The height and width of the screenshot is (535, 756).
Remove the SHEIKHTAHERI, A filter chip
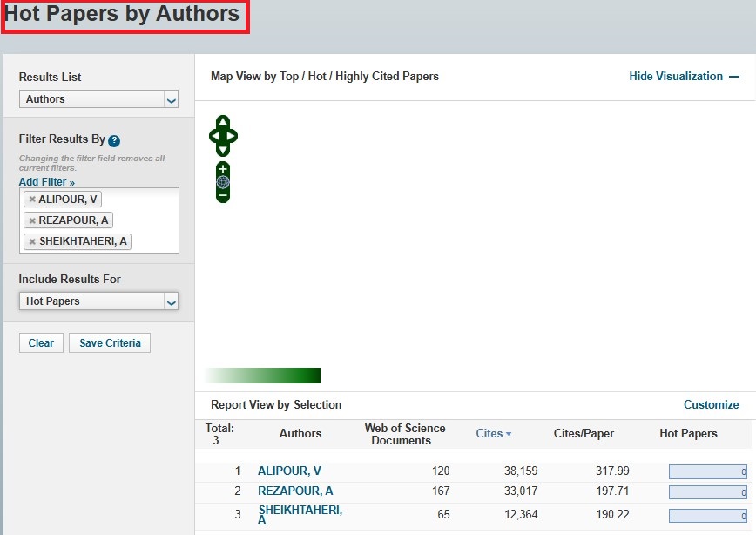[32, 241]
